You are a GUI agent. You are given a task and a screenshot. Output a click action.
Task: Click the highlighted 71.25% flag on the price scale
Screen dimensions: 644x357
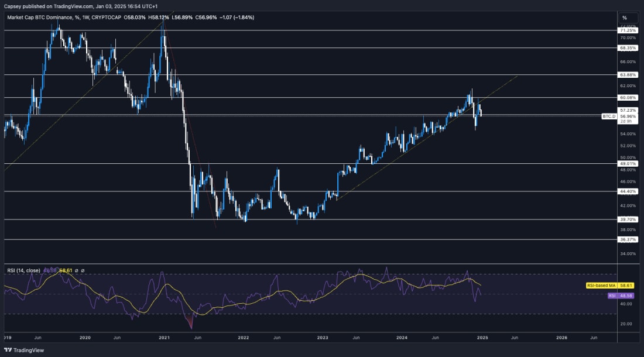pyautogui.click(x=627, y=30)
